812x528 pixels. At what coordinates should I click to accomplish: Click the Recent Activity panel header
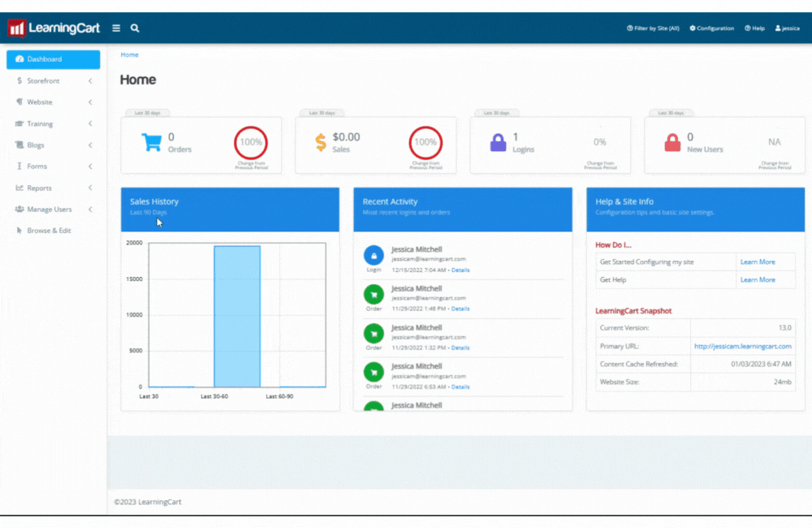tap(463, 210)
